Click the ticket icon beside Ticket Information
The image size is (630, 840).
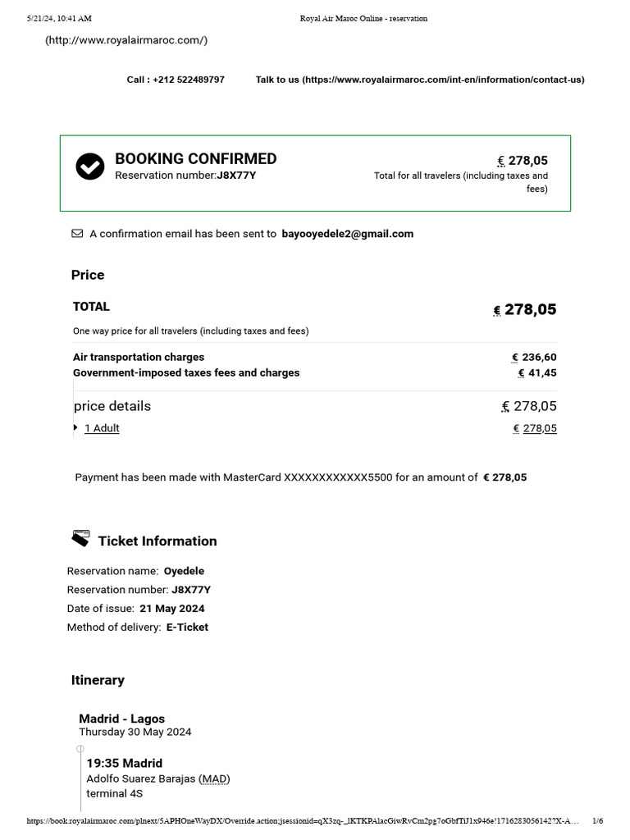click(80, 539)
